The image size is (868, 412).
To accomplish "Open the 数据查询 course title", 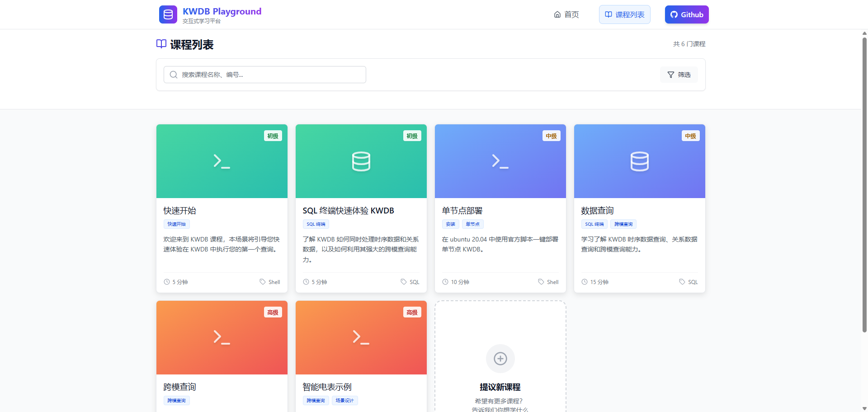I will point(598,211).
